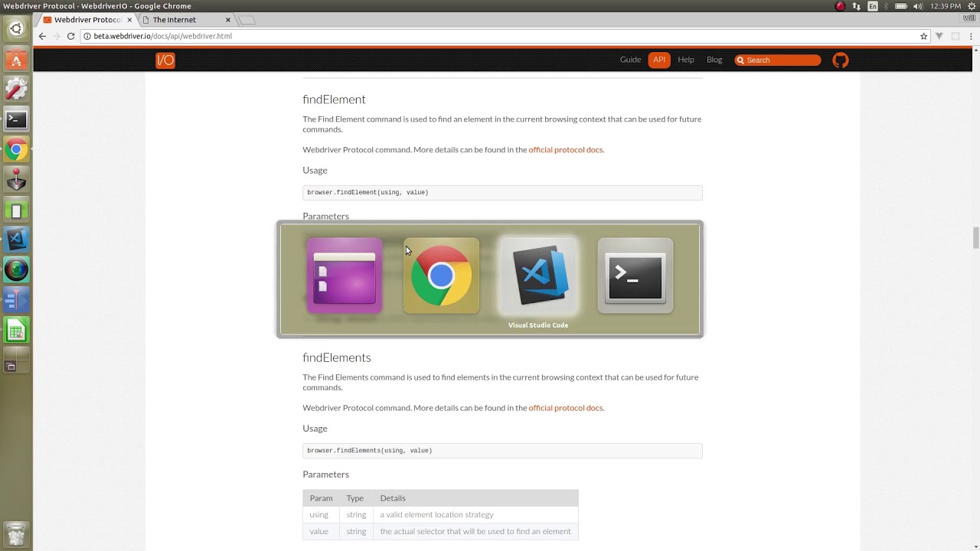Click the red recording indicator in top panel
Image resolution: width=980 pixels, height=551 pixels.
pyautogui.click(x=840, y=6)
